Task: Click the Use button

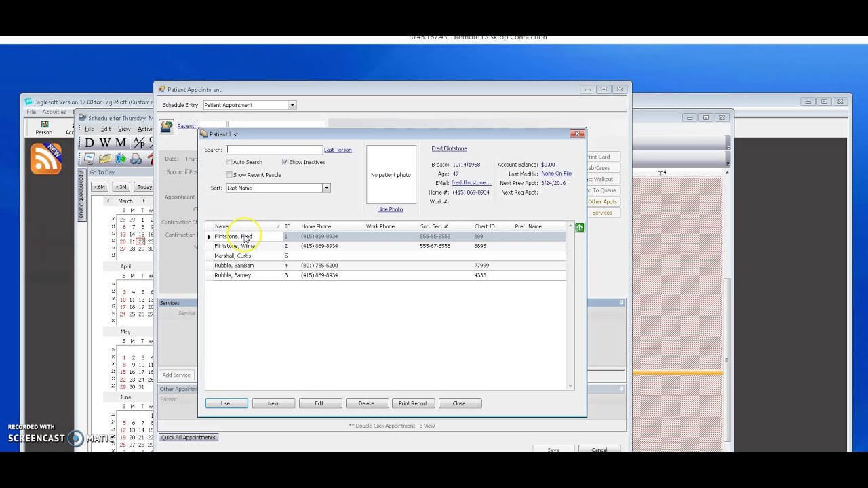Action: pyautogui.click(x=225, y=403)
